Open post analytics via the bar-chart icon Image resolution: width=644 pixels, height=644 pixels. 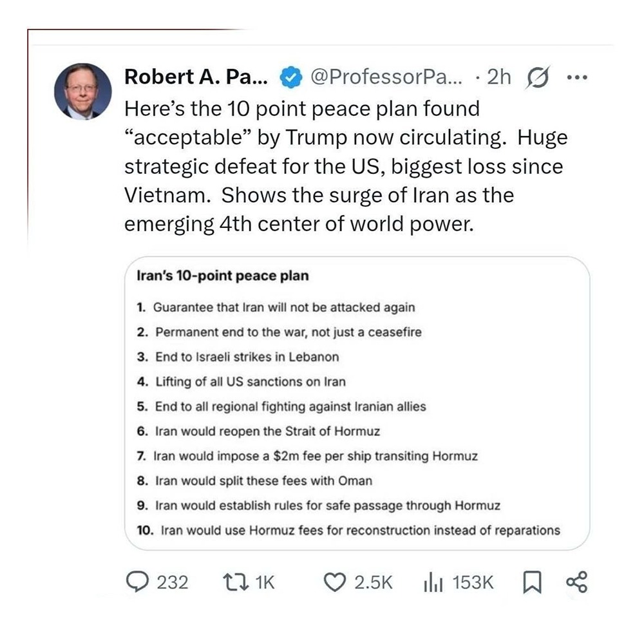coord(434,583)
